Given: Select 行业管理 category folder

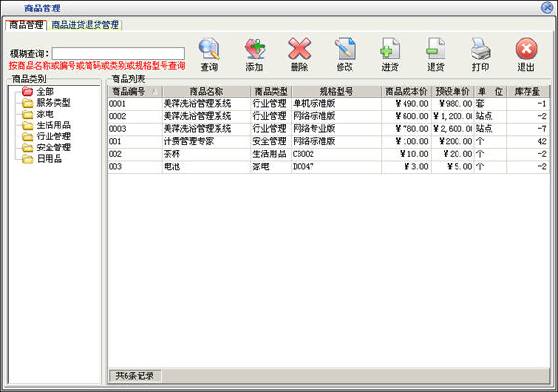Looking at the screenshot, I should (x=53, y=136).
